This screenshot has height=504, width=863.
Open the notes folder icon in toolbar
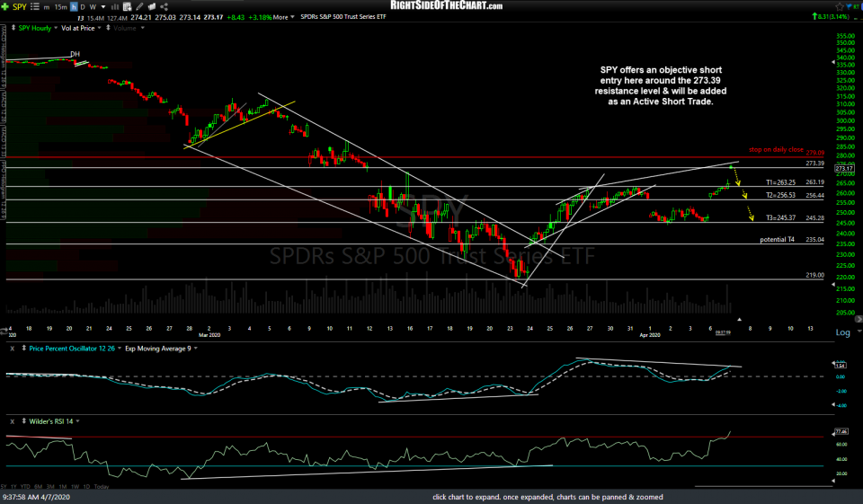(152, 6)
